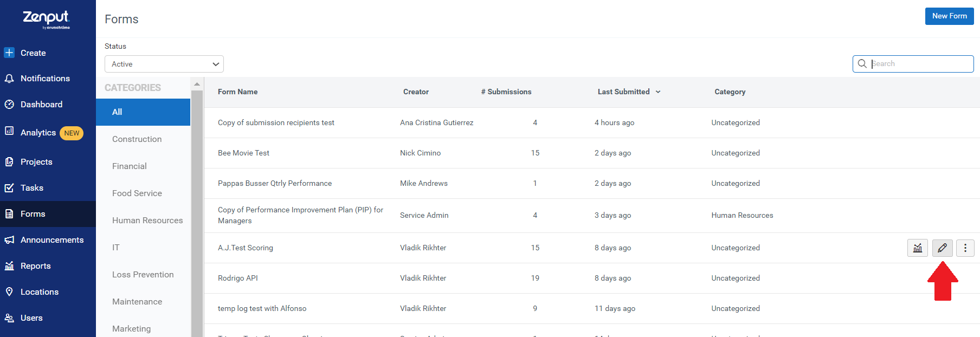Image resolution: width=980 pixels, height=337 pixels.
Task: Click creator Service Admin
Action: 424,216
